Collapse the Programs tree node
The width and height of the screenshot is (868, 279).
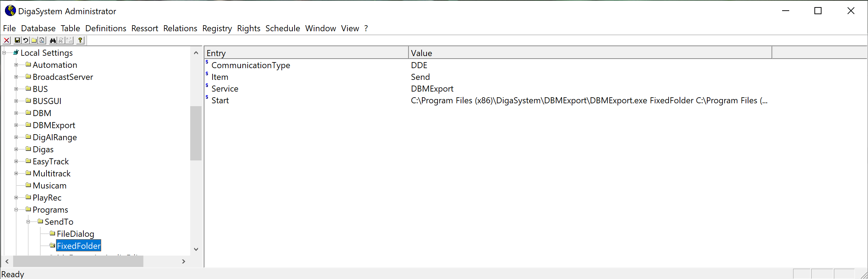pos(16,210)
